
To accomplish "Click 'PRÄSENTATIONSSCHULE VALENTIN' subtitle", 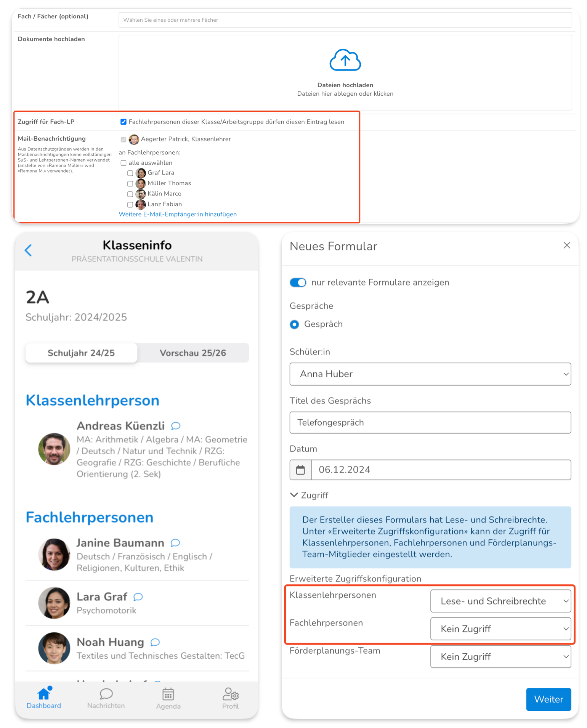I will [137, 259].
